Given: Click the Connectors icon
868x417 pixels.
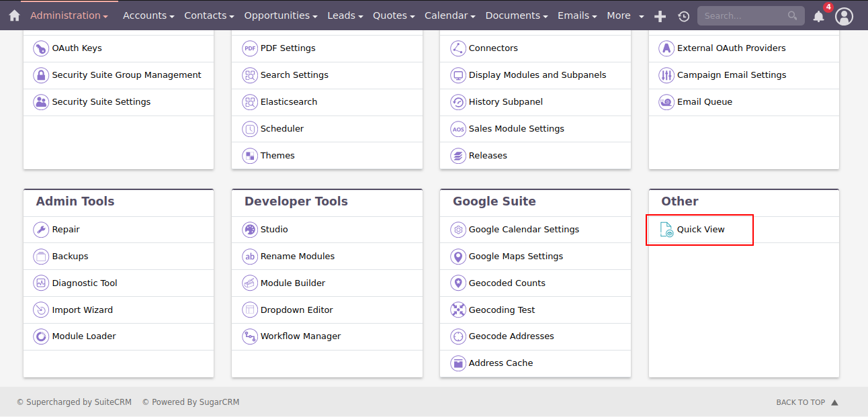Looking at the screenshot, I should click(458, 48).
